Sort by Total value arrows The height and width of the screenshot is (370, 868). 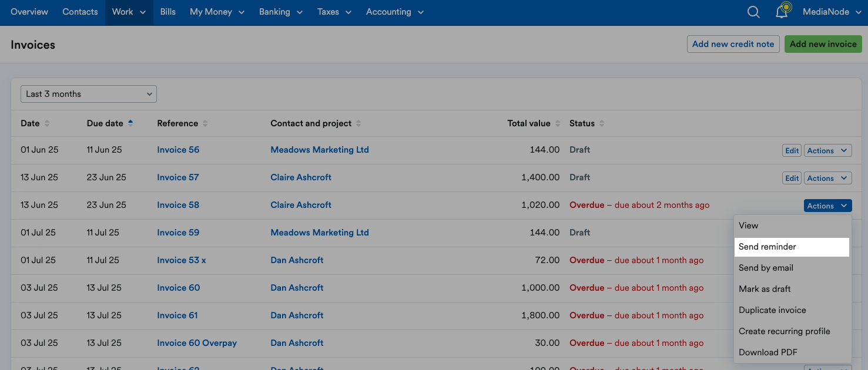(x=558, y=123)
